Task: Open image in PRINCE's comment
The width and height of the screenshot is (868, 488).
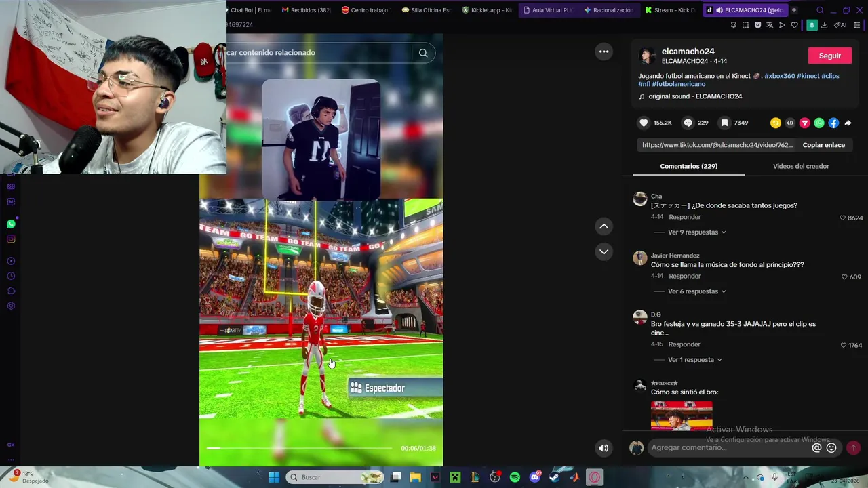Action: tap(682, 415)
